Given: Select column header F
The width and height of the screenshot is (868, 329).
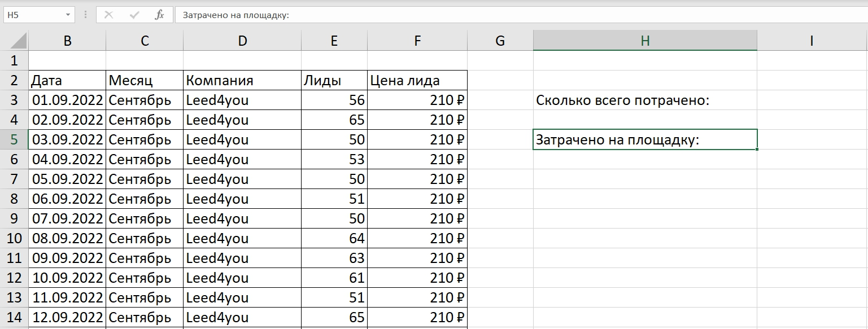Looking at the screenshot, I should (417, 40).
